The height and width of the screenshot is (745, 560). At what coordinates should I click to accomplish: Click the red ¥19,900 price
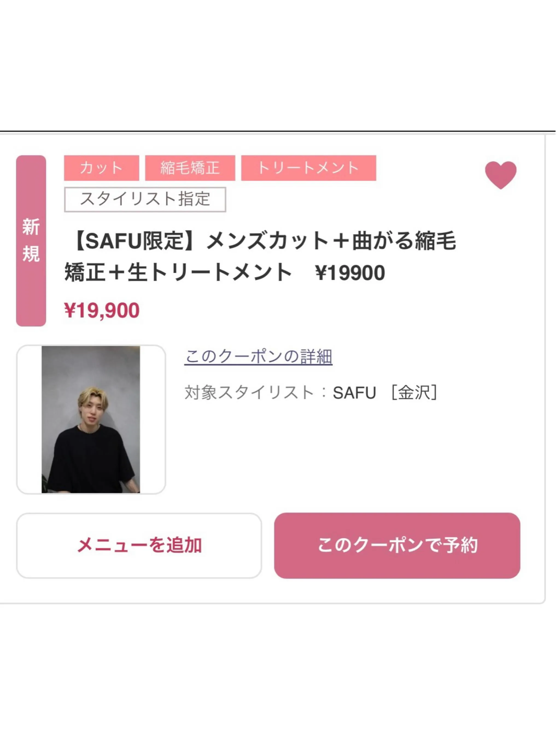(x=102, y=310)
